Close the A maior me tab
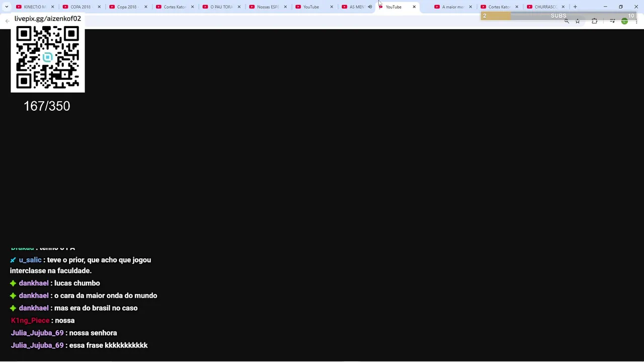This screenshot has width=644, height=362. (x=470, y=7)
